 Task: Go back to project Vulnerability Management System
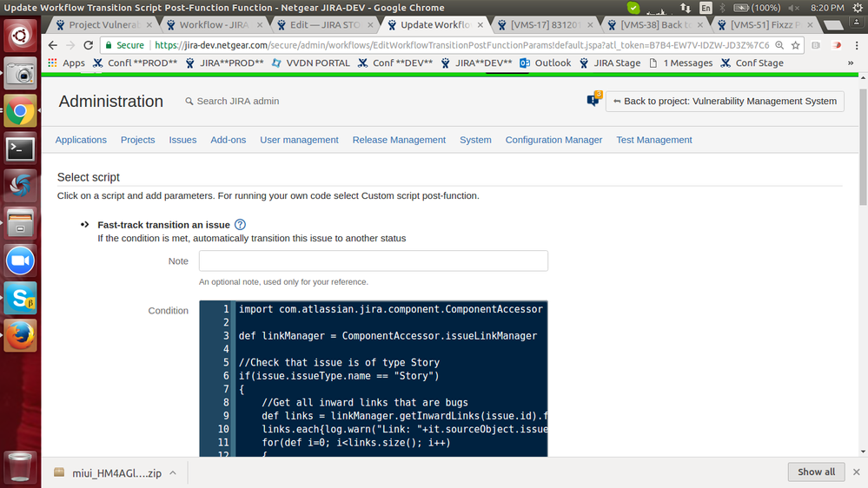click(725, 102)
